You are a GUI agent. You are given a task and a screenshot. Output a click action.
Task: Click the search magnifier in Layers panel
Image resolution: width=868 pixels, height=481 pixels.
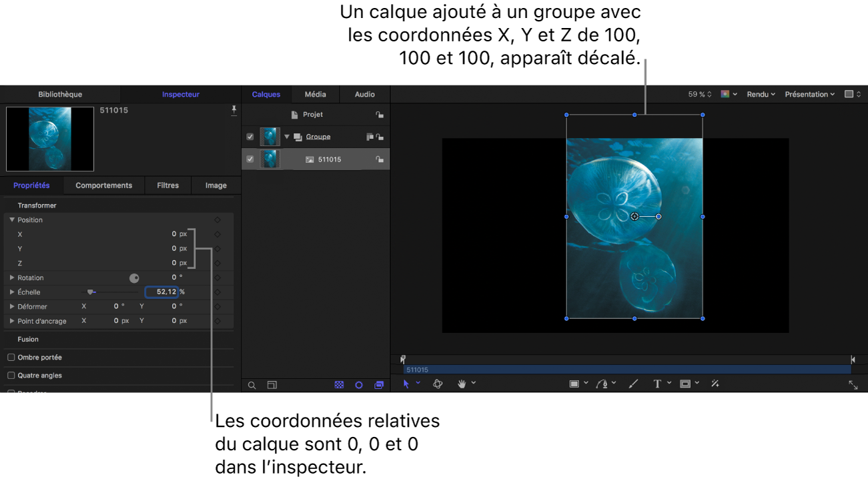point(252,386)
